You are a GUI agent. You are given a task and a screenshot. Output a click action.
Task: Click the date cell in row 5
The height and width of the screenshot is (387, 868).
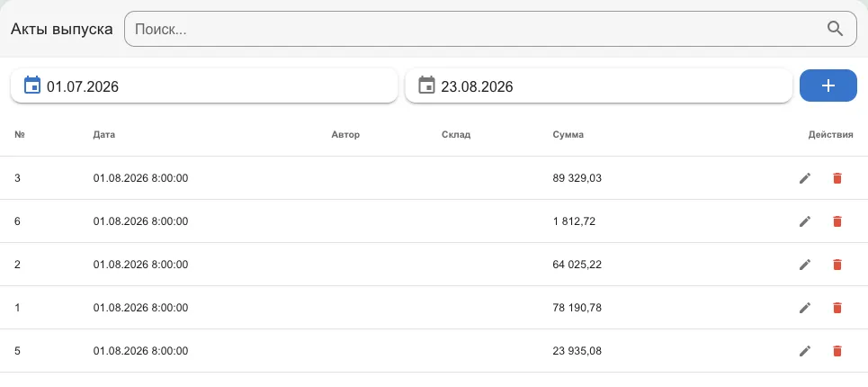click(140, 351)
